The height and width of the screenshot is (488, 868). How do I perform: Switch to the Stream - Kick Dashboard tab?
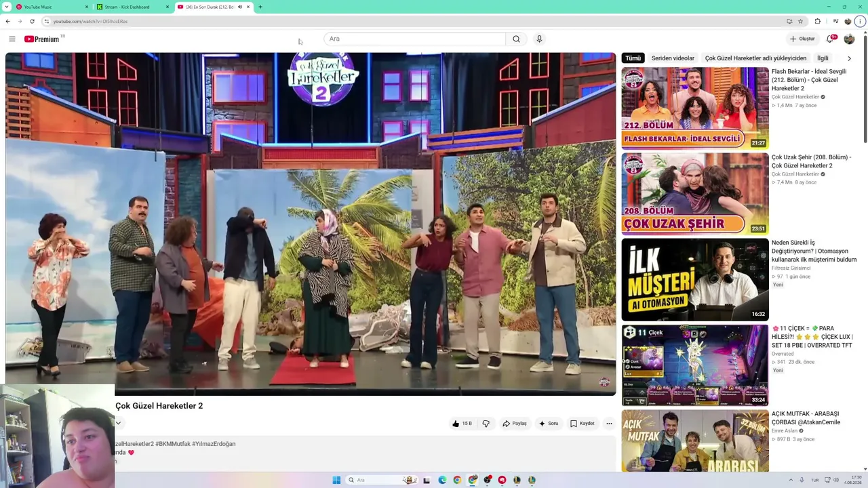coord(132,7)
